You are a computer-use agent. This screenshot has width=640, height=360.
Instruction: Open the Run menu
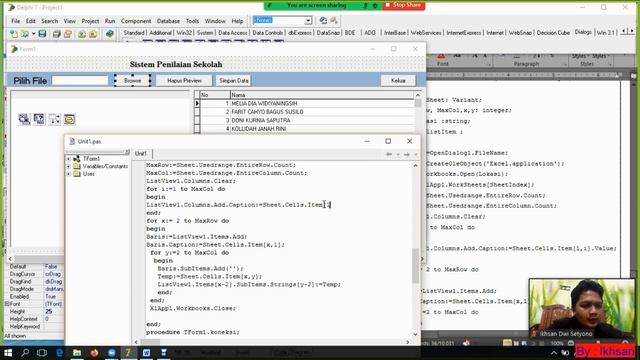110,21
